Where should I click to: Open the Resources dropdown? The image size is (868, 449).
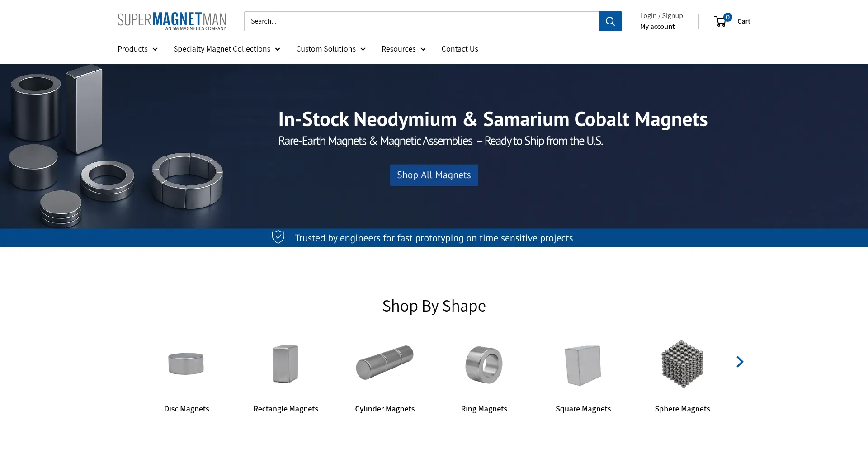click(x=403, y=49)
